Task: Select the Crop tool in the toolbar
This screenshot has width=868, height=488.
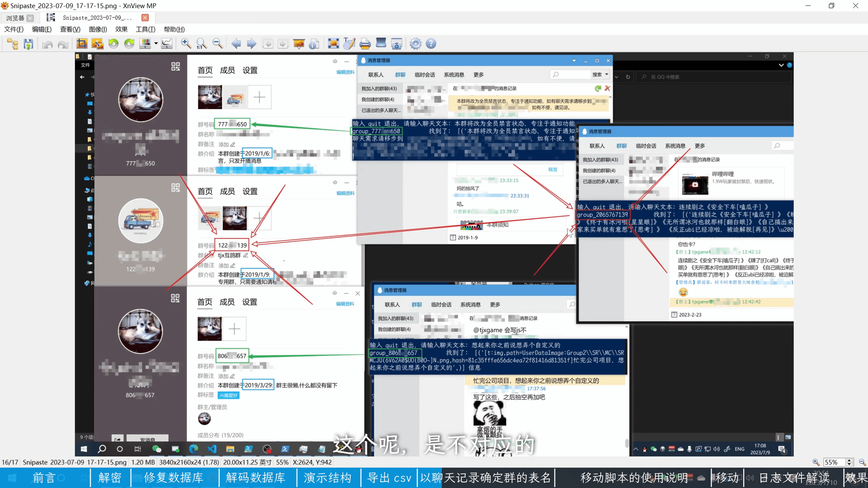Action: pyautogui.click(x=82, y=43)
